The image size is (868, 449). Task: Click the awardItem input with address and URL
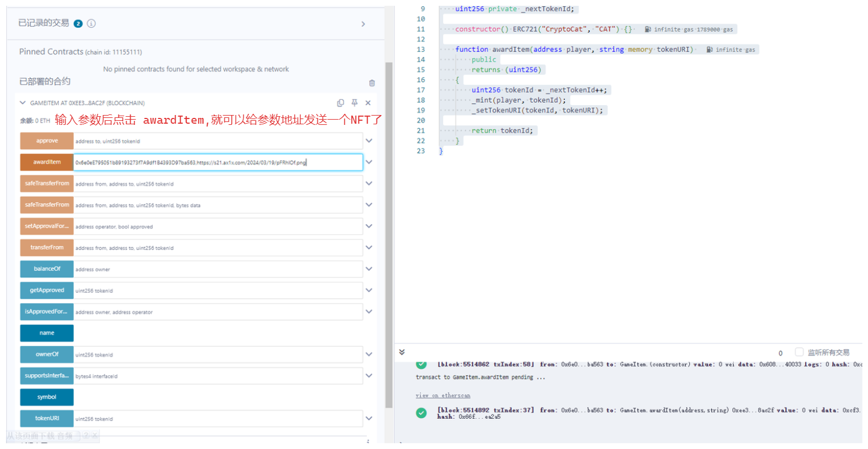218,162
